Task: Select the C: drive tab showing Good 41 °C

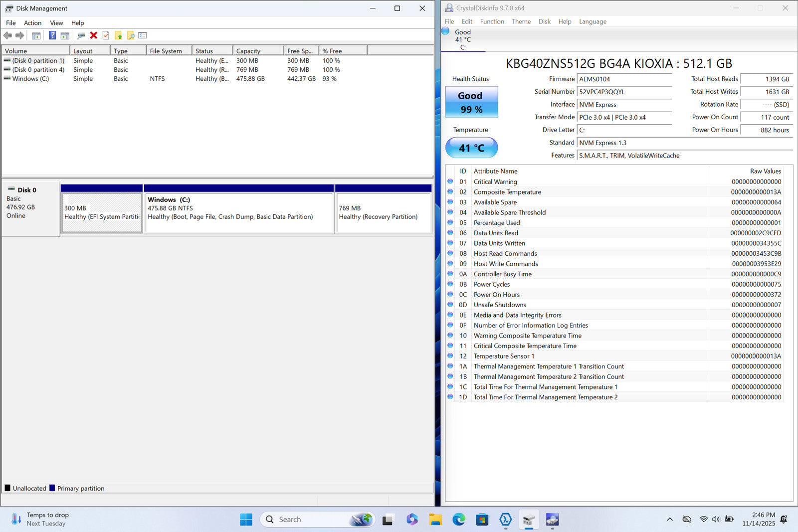Action: tap(462, 39)
